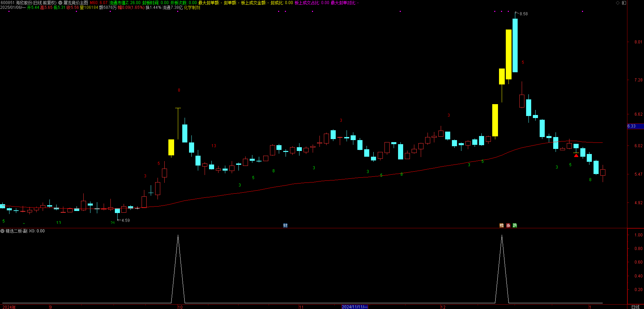The width and height of the screenshot is (644, 309).
Task: Click the 2024年 label on time axis
Action: point(9,307)
